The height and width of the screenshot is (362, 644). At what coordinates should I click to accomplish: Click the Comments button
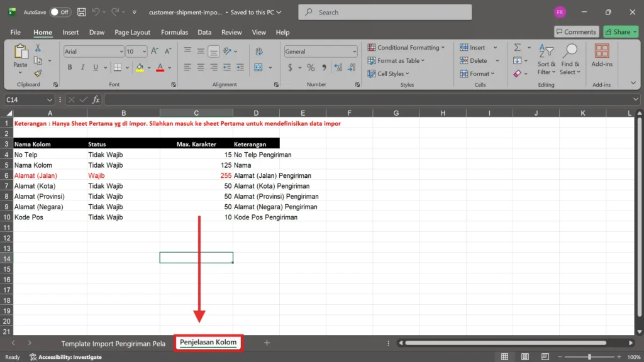point(576,31)
